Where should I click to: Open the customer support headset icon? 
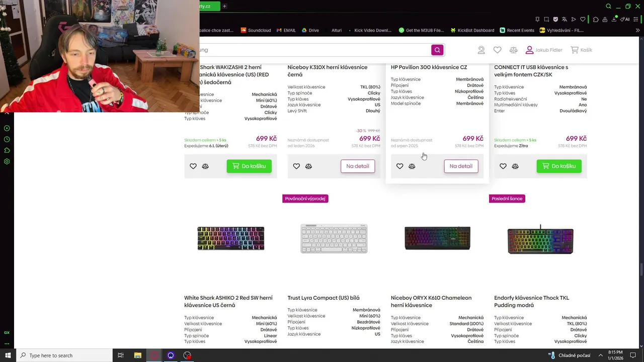click(x=481, y=50)
